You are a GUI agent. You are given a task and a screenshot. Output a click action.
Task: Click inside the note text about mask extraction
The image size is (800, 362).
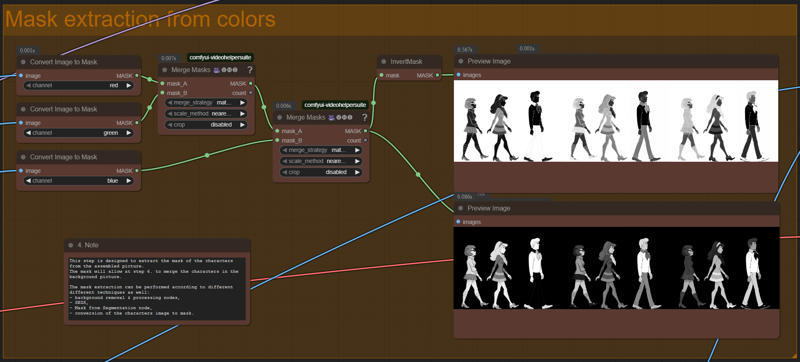[157, 288]
